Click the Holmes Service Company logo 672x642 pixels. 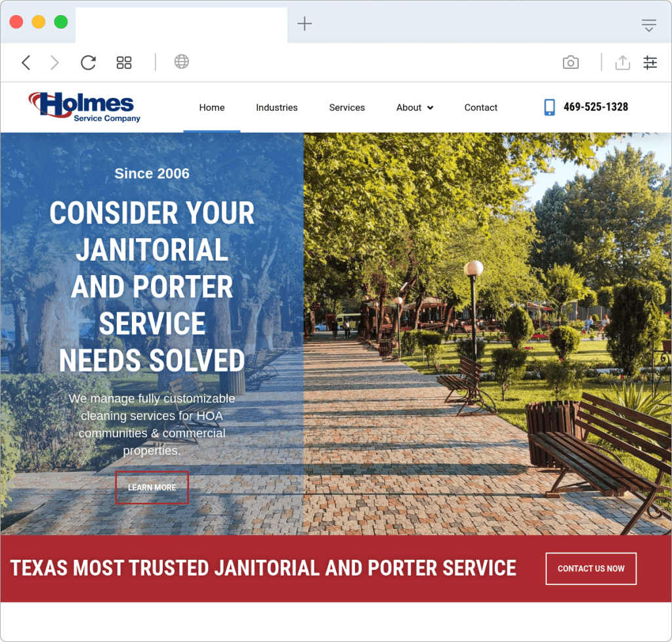click(x=85, y=107)
